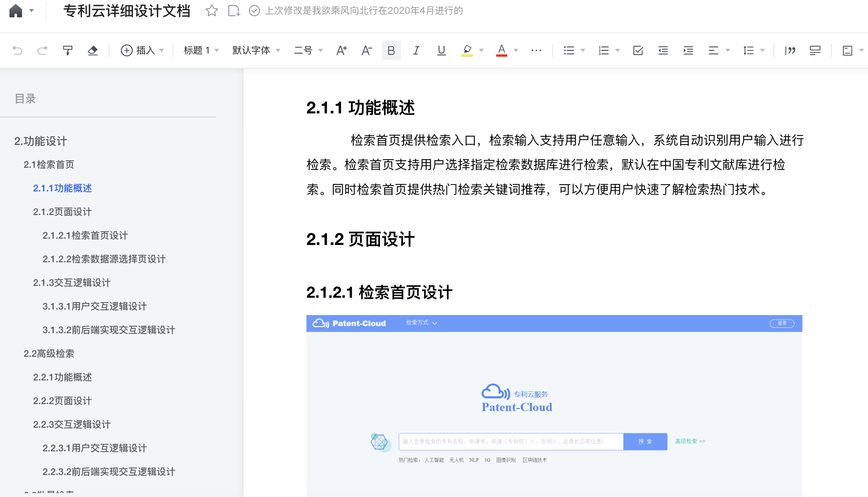868x497 pixels.
Task: Jump to 2.2.1功能概述 section
Action: [x=62, y=377]
